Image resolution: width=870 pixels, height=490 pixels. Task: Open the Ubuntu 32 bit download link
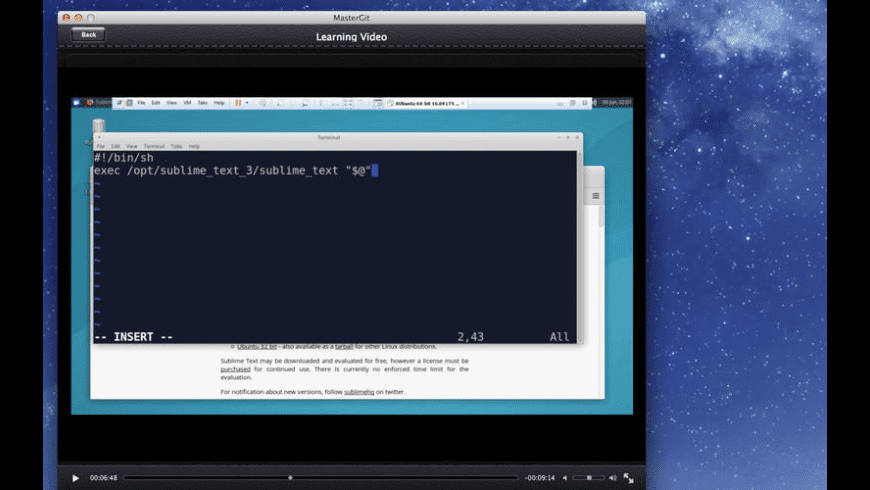(256, 346)
